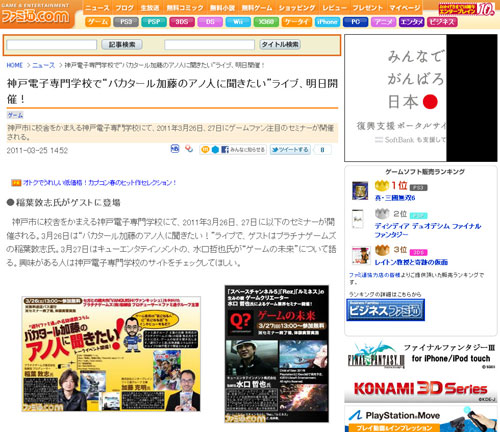Click the ツイートする button
The height and width of the screenshot is (432, 500).
coord(290,150)
